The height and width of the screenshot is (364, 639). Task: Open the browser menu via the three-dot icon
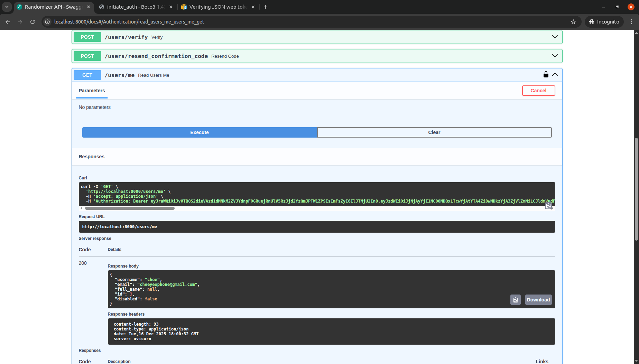(x=631, y=22)
